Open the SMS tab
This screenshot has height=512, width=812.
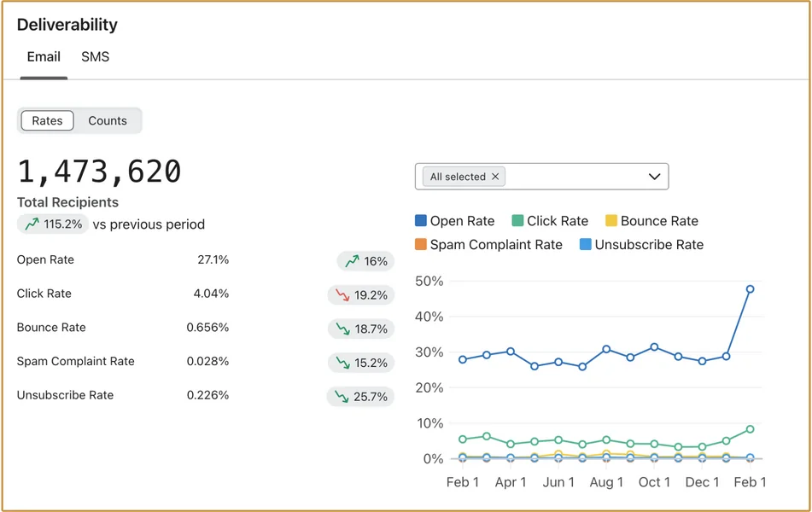click(x=96, y=57)
